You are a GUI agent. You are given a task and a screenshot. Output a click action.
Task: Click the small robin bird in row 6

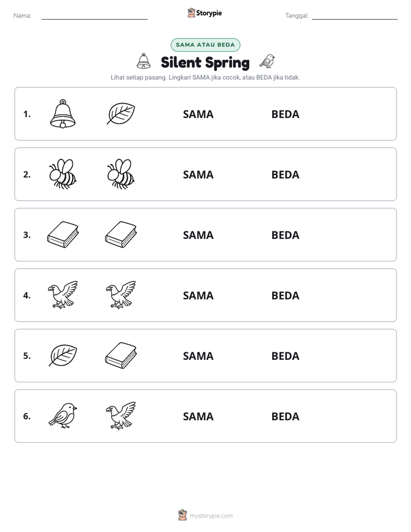pos(63,416)
